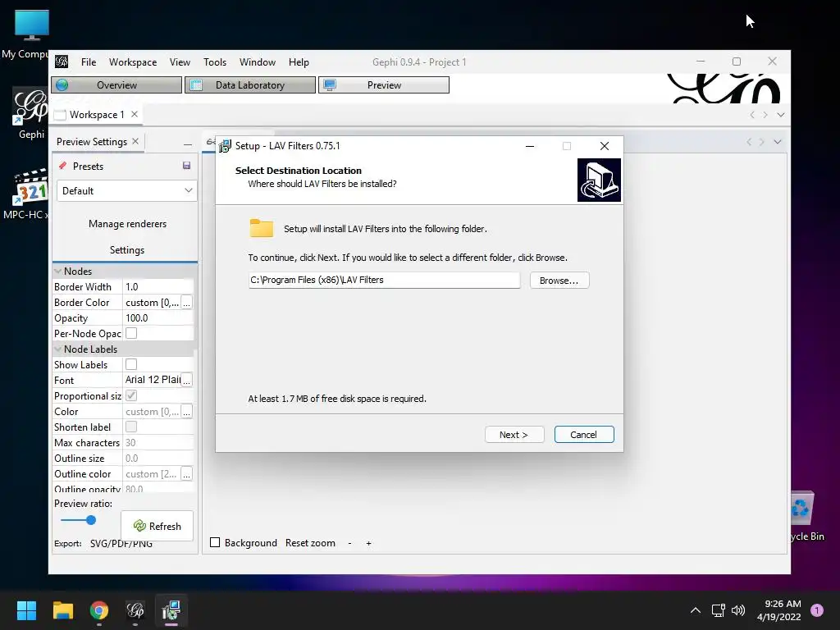Viewport: 840px width, 630px height.
Task: Click Next in LAV Filters setup
Action: 514,435
